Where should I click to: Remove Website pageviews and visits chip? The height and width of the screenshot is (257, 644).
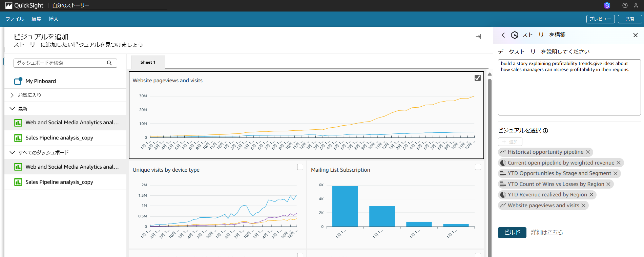583,206
